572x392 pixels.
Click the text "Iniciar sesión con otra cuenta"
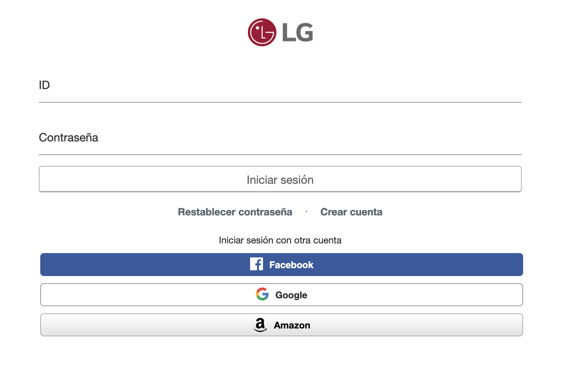click(x=280, y=240)
